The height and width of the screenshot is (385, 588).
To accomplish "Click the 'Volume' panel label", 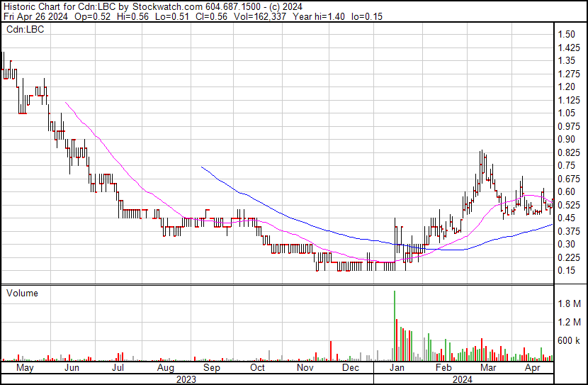I will point(22,293).
